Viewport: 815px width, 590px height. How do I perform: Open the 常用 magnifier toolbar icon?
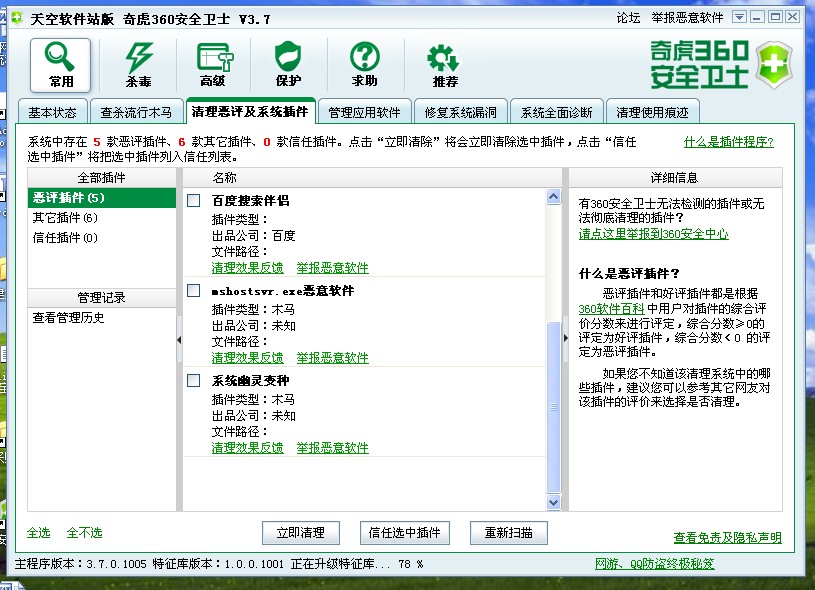60,65
